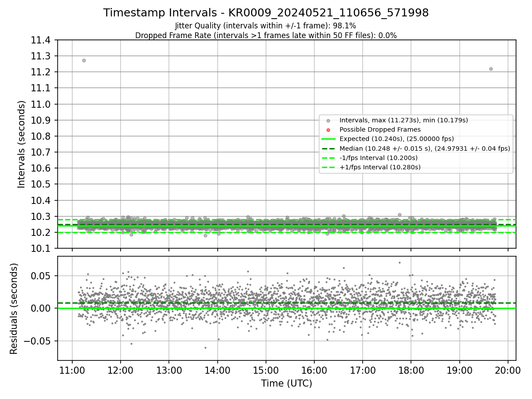Click the red 'Possible Dropped Frames' legend marker

click(x=328, y=130)
